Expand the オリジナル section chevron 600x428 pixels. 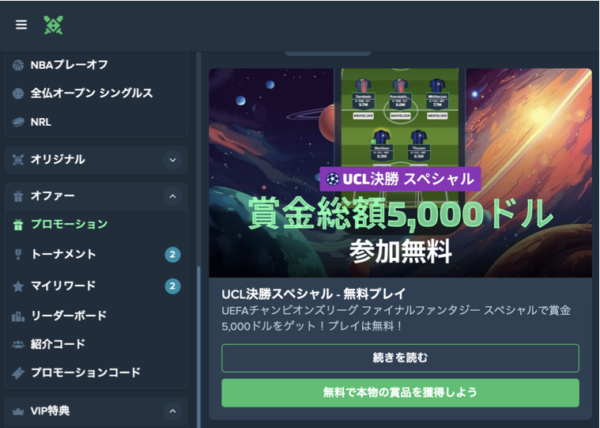[173, 160]
